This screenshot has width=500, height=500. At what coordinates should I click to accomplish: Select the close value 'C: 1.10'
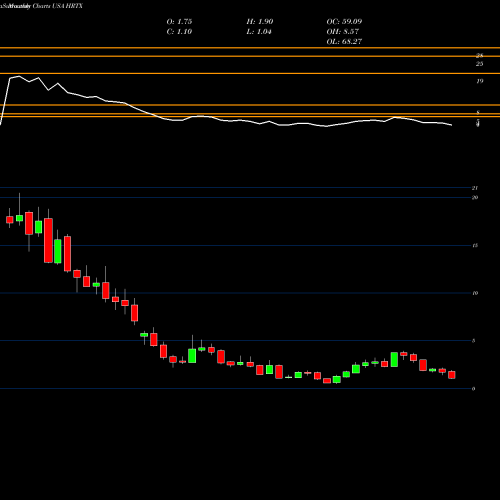tap(179, 32)
